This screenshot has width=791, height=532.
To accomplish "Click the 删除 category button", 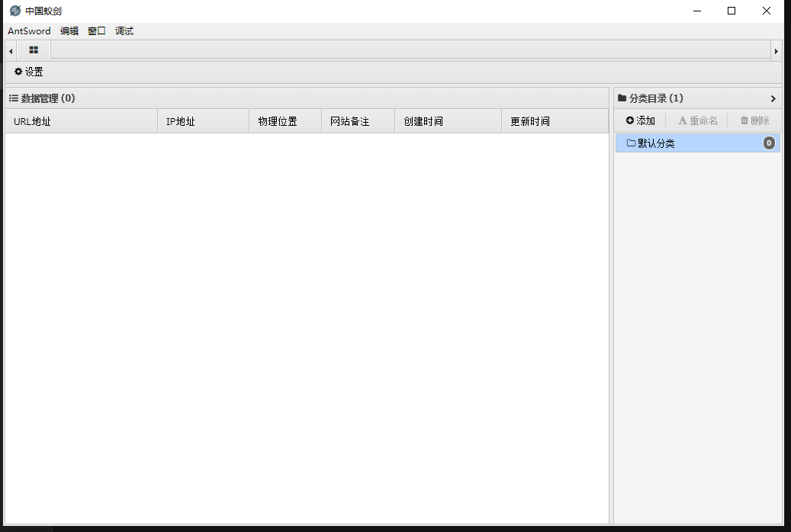I will 754,120.
